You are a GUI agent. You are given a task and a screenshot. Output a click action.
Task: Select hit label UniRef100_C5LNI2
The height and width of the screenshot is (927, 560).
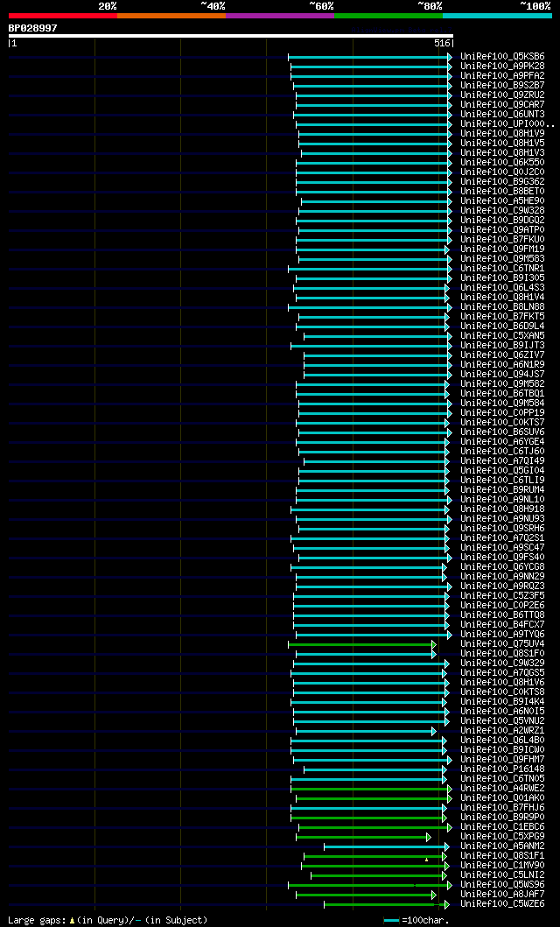pos(503,875)
